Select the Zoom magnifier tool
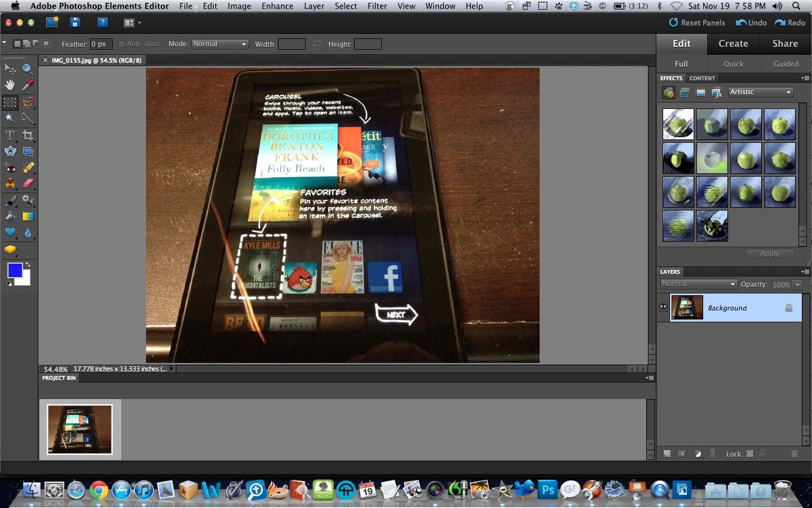 pyautogui.click(x=28, y=69)
